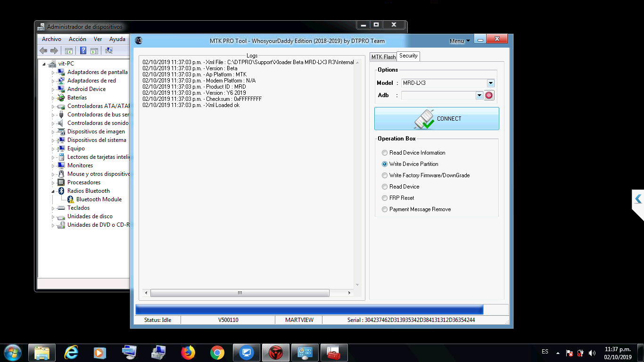The height and width of the screenshot is (362, 644).
Task: Click the blue progress bar
Action: [309, 310]
